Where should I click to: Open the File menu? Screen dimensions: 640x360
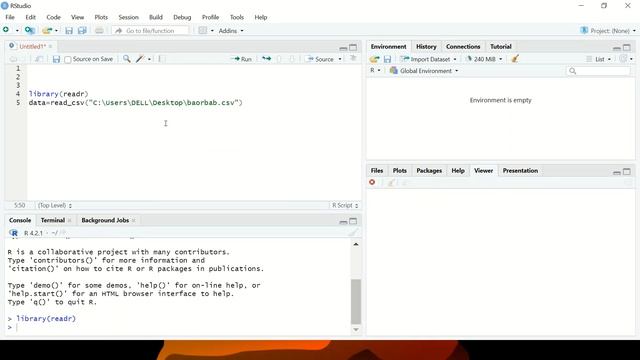point(10,17)
